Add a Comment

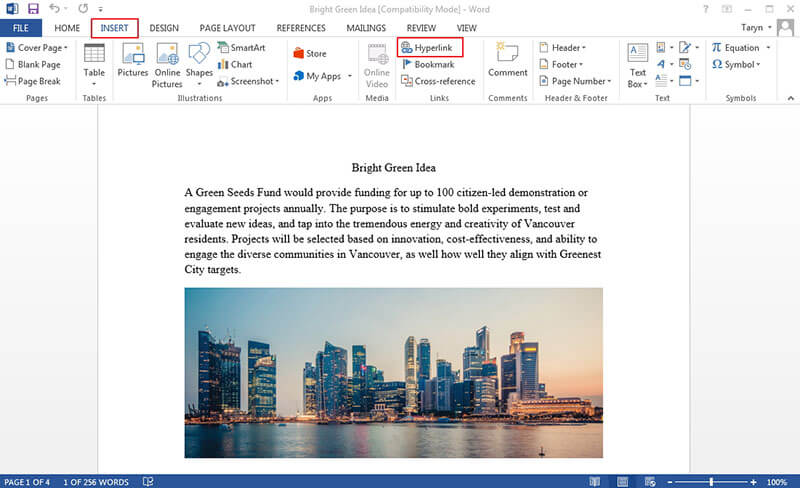pos(508,60)
